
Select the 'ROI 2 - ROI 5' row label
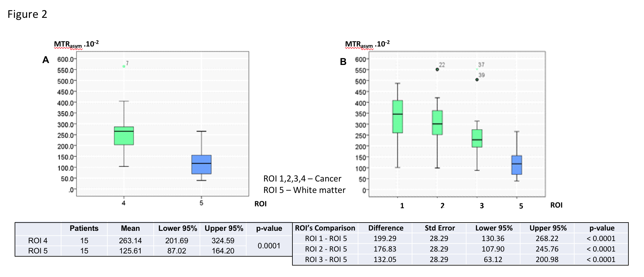(326, 249)
